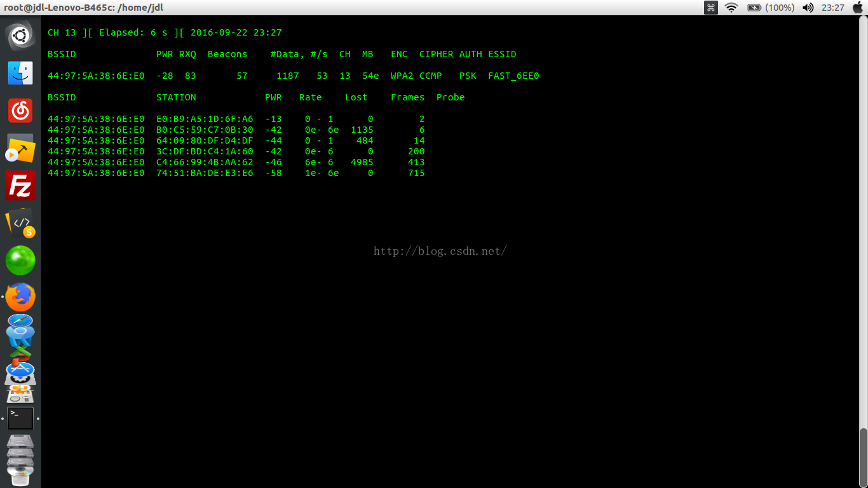Launch the green sphere app icon
The width and height of the screenshot is (868, 488).
coord(20,261)
